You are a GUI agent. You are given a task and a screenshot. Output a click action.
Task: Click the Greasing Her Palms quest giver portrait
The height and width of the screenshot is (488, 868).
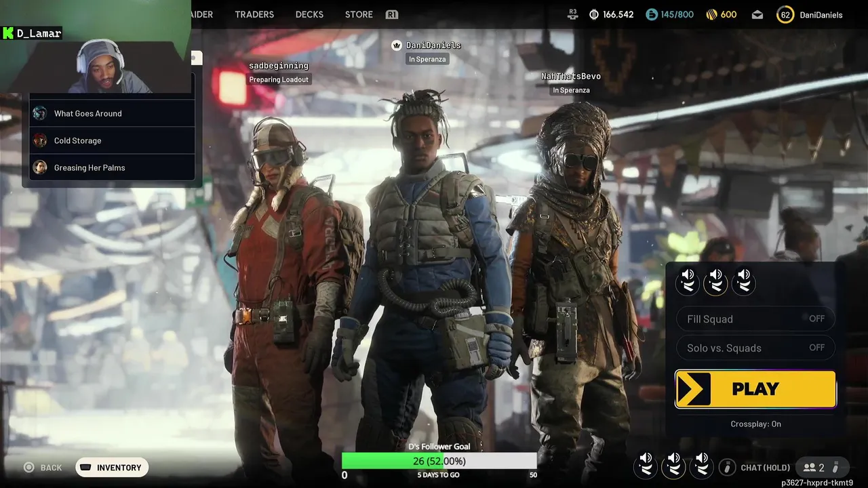point(40,167)
